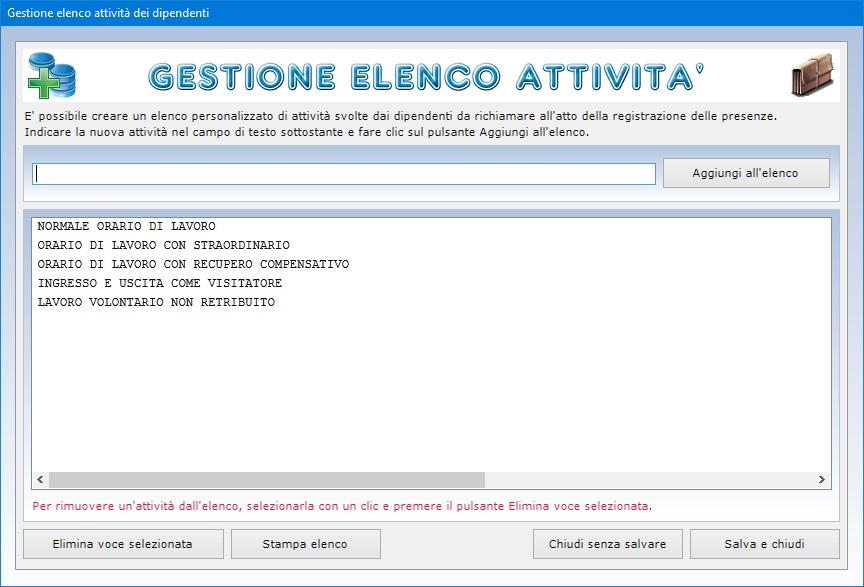Click the Salva e chiudi button
The height and width of the screenshot is (587, 864).
pos(765,544)
